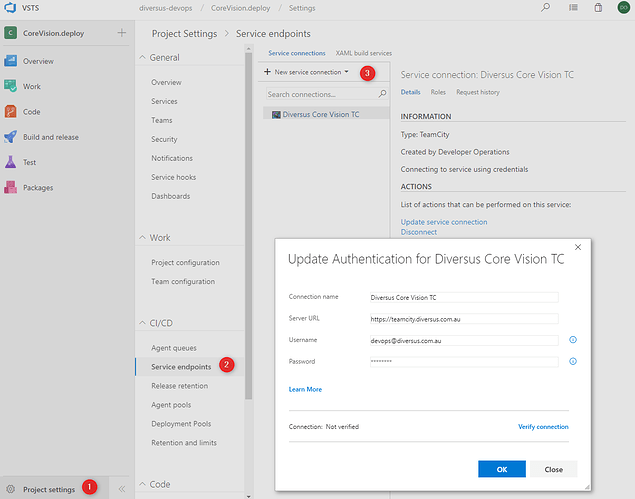Click the Project settings gear icon

(x=11, y=489)
